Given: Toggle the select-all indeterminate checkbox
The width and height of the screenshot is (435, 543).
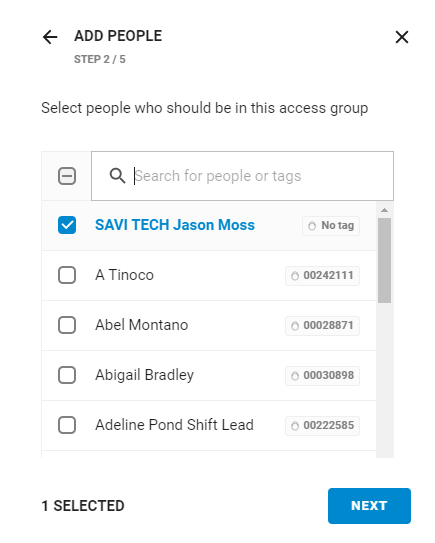Looking at the screenshot, I should click(67, 176).
